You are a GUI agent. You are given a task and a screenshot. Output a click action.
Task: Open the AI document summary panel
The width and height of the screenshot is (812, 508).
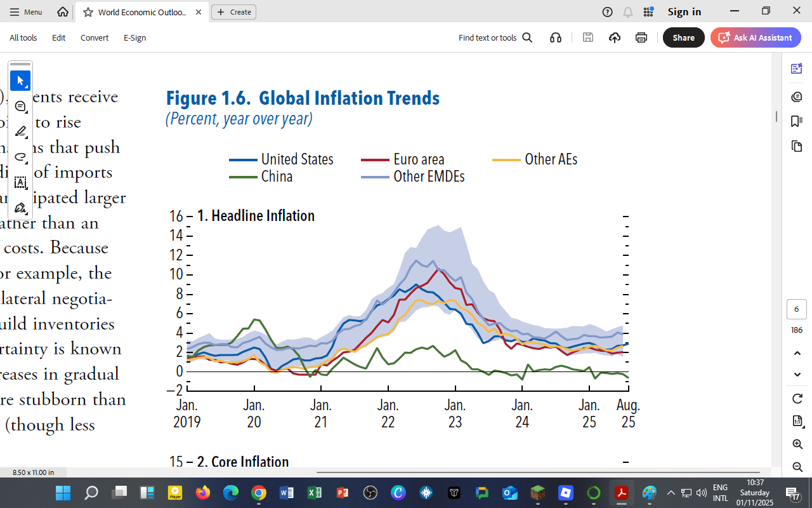[x=797, y=69]
